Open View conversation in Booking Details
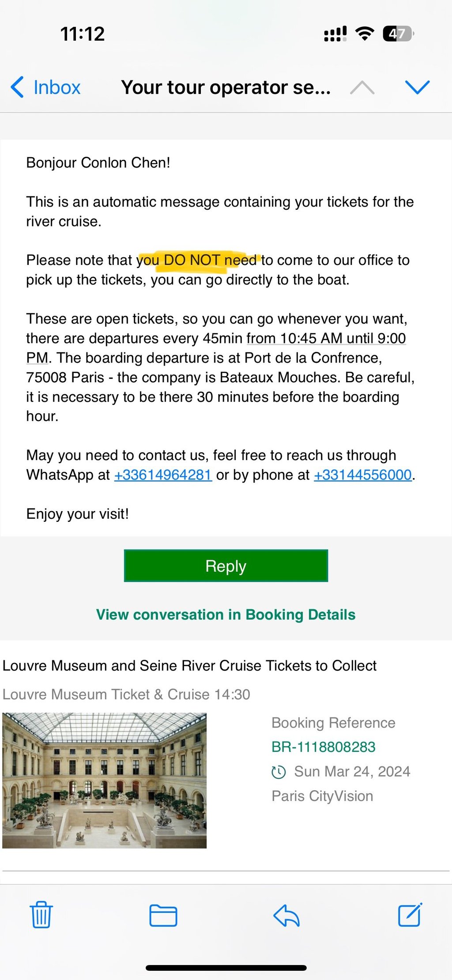The image size is (452, 980). pos(226,614)
